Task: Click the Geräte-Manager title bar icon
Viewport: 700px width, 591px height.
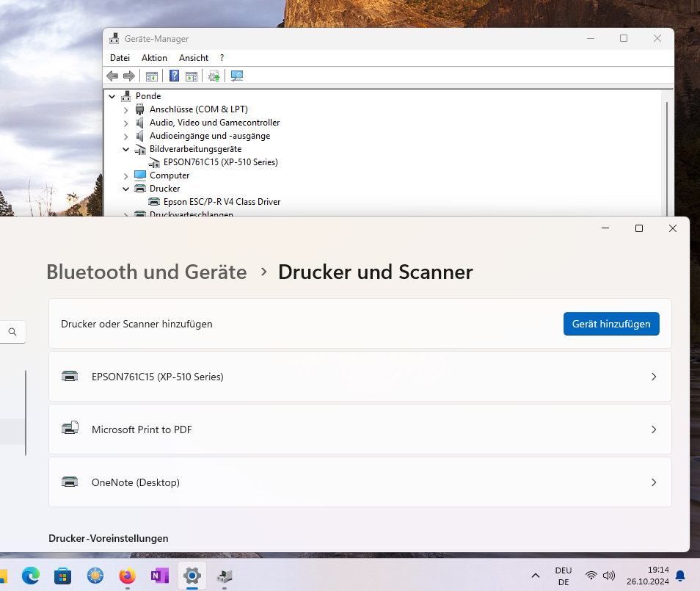Action: pyautogui.click(x=114, y=38)
